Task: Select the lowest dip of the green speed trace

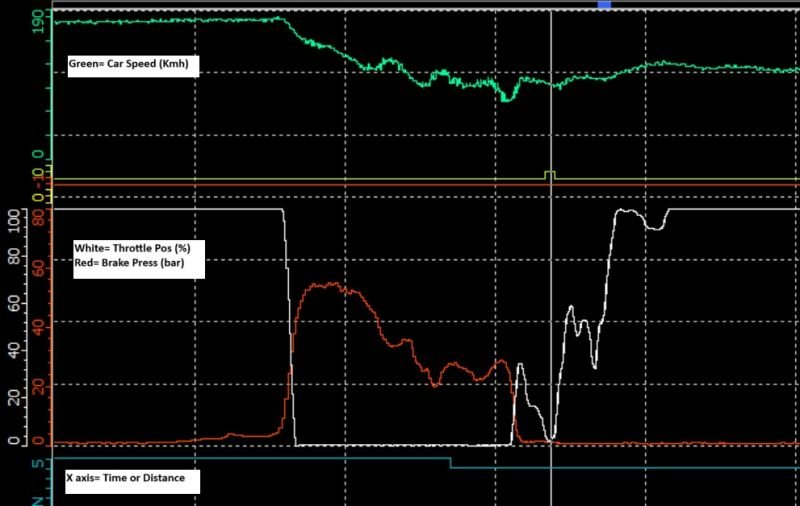Action: coord(506,99)
